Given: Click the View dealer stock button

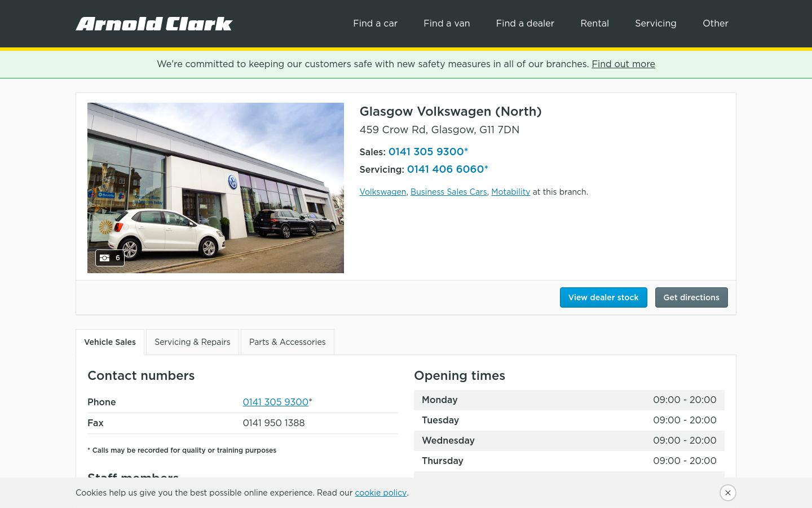Looking at the screenshot, I should point(603,297).
